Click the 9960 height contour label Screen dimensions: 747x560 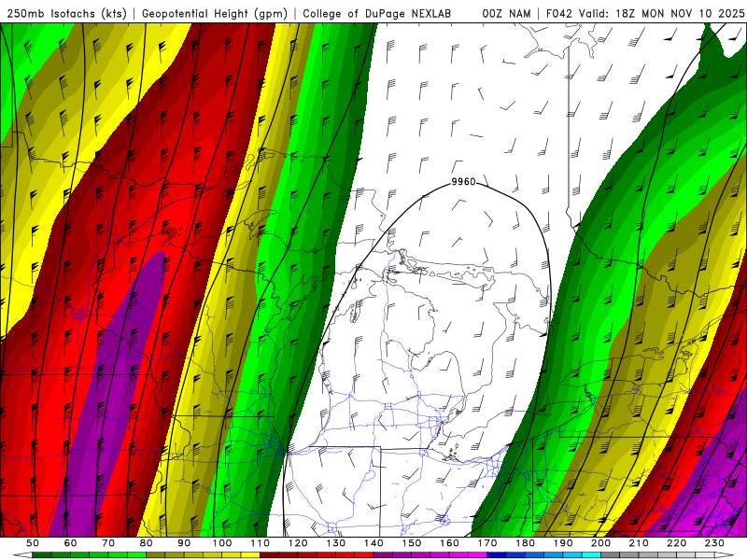463,182
